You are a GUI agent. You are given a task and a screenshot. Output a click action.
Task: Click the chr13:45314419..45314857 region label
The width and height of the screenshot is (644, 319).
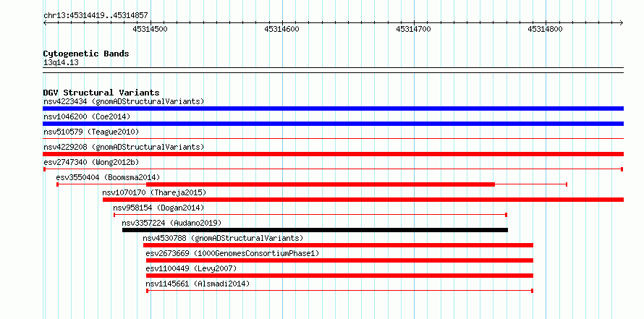click(x=96, y=16)
